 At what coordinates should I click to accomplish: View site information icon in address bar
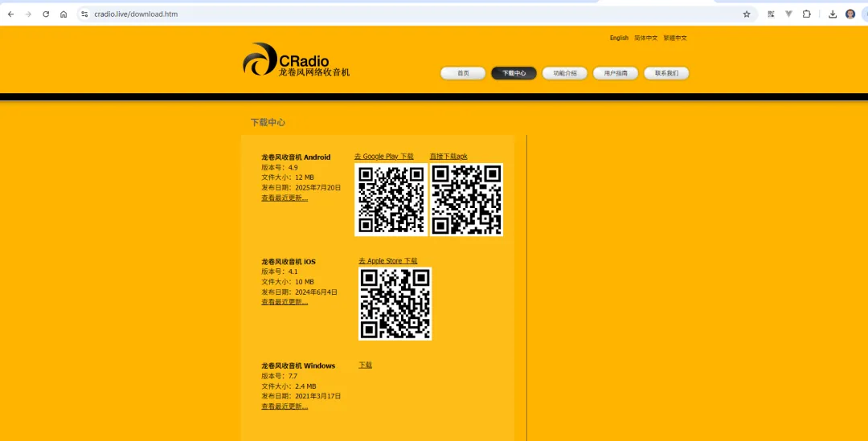[x=84, y=14]
